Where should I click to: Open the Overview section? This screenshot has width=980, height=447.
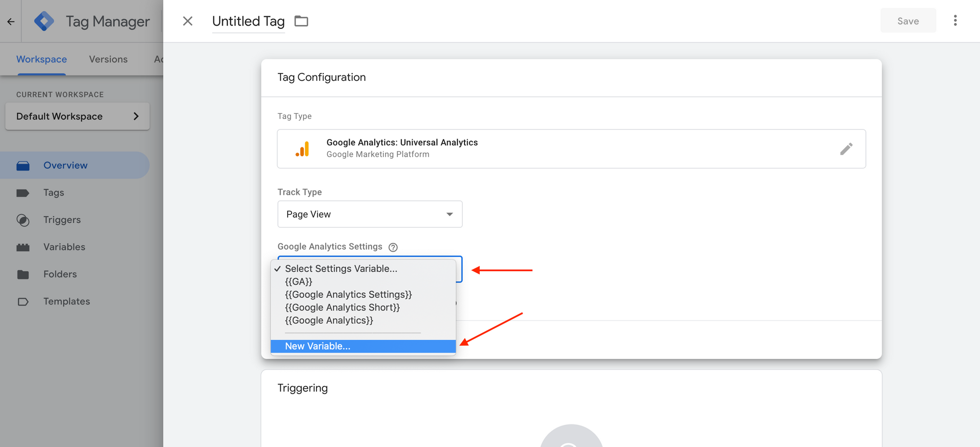pos(75,165)
